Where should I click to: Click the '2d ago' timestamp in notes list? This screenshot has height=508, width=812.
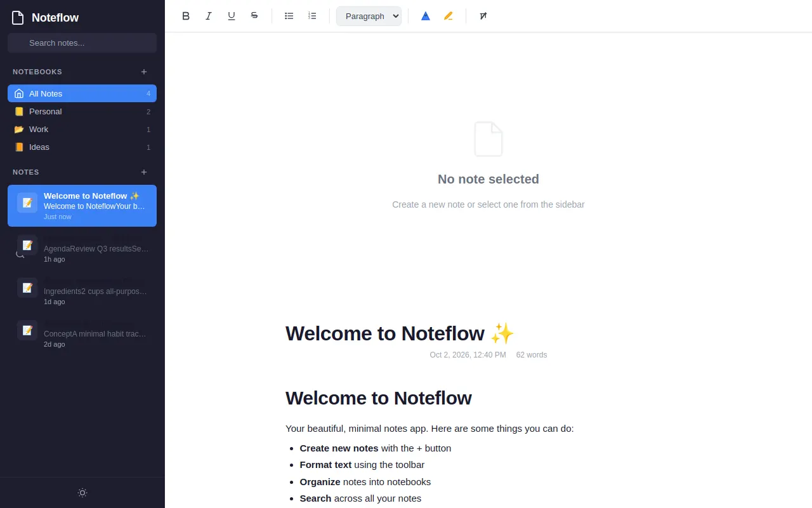pos(55,344)
